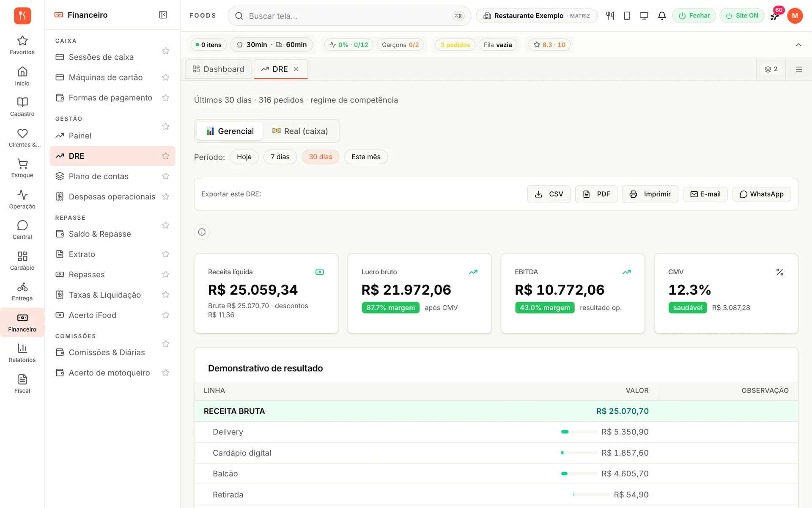
Task: Open the Fiscal section
Action: [22, 384]
